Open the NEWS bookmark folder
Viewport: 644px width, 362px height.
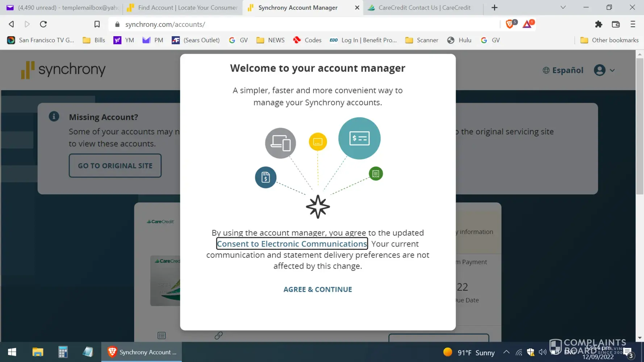pyautogui.click(x=271, y=40)
